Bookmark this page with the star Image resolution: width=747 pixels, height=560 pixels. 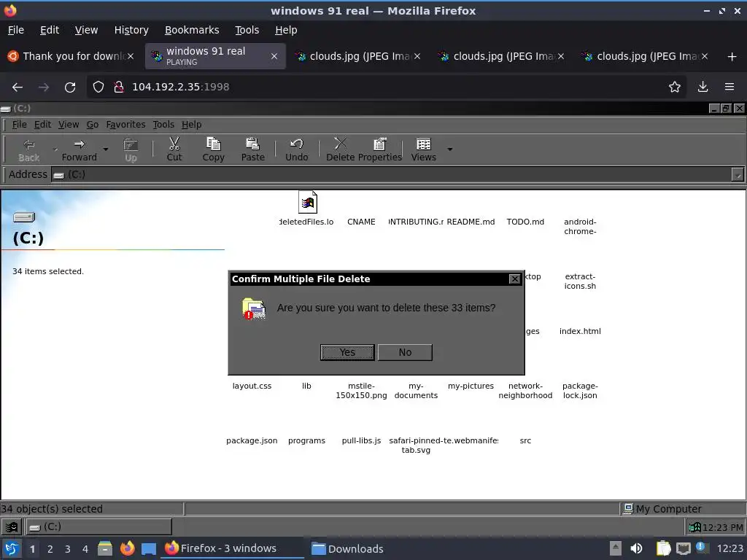(x=675, y=87)
